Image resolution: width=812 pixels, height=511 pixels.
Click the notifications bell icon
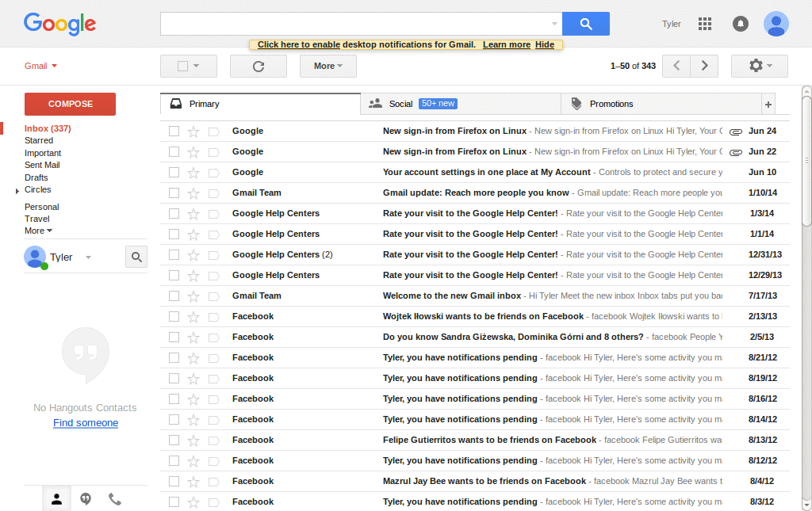click(740, 24)
